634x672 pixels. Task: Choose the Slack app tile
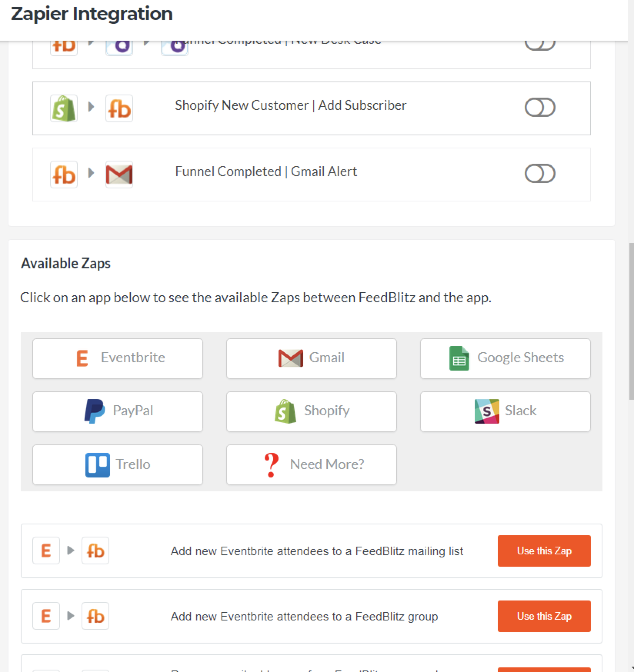(506, 411)
